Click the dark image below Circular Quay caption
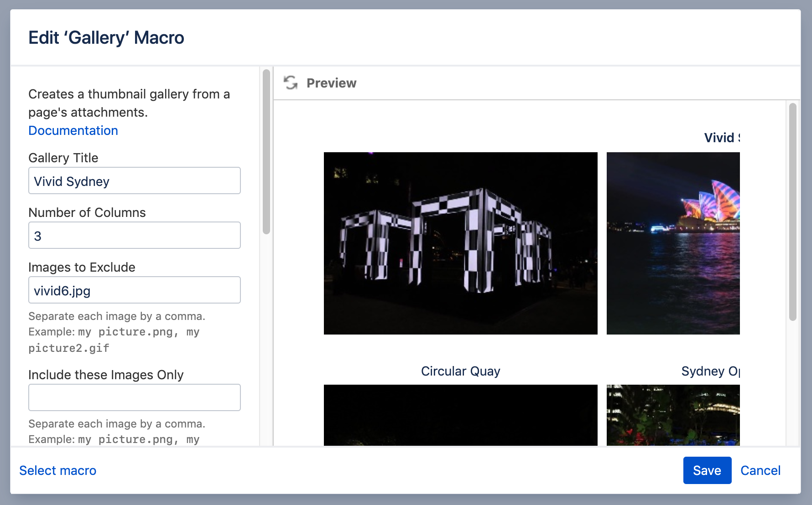Viewport: 812px width, 505px height. [460, 415]
